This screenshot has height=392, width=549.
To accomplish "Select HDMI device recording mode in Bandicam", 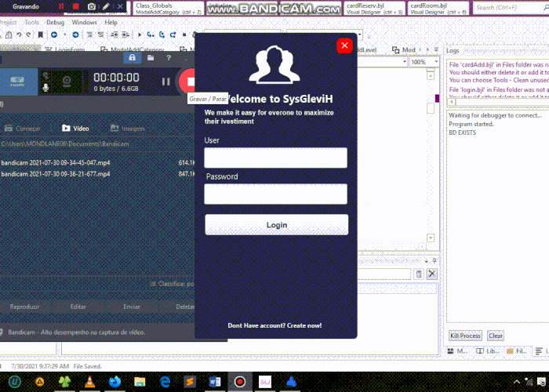I will [17, 82].
